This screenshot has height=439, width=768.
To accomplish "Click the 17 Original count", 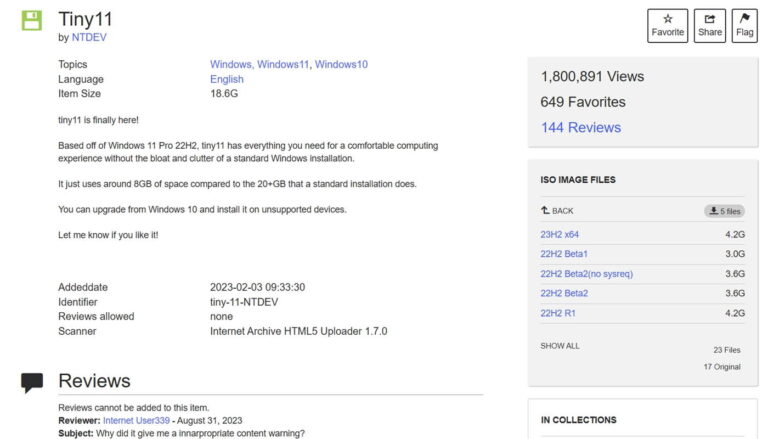I will click(x=722, y=366).
